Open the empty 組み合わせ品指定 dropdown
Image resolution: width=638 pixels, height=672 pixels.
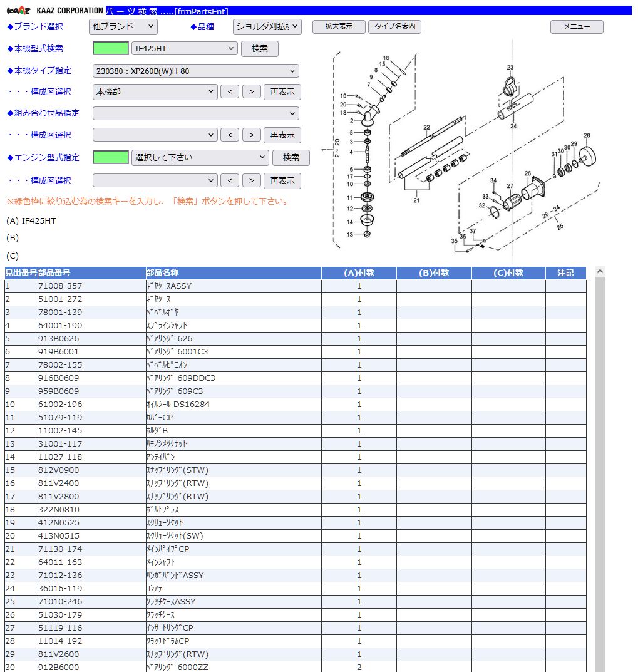pyautogui.click(x=195, y=113)
